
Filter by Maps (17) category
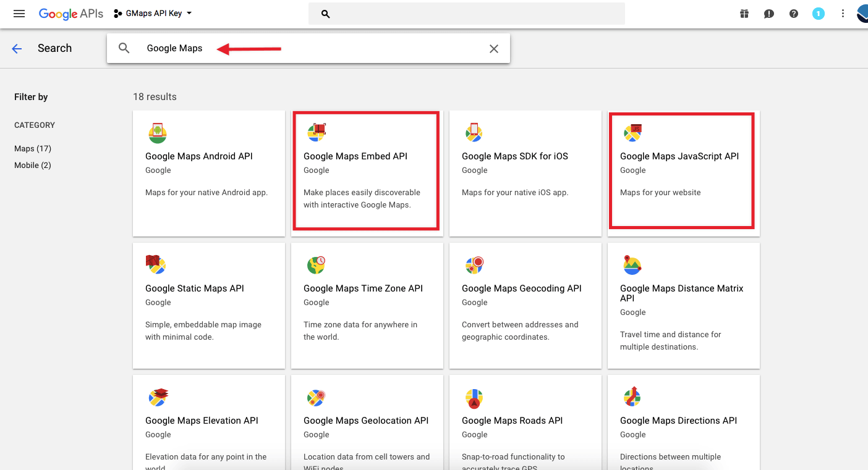(x=33, y=148)
